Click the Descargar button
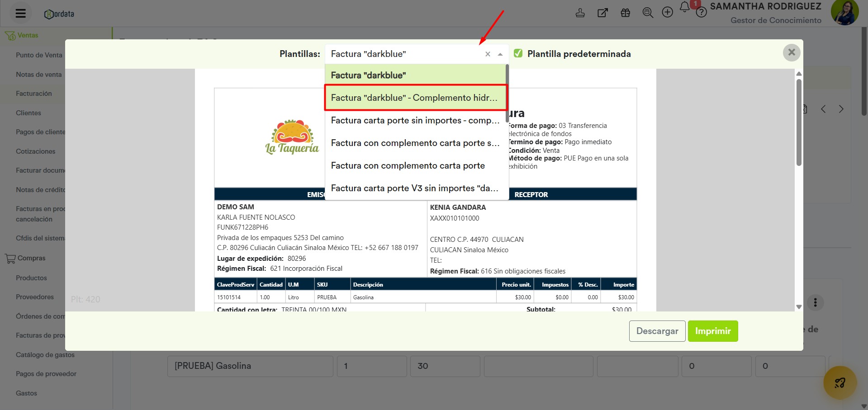 [x=657, y=331]
